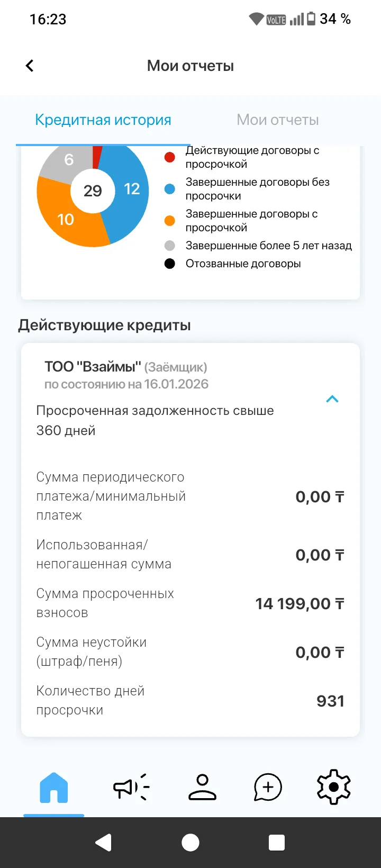The image size is (381, 868).
Task: Open the home tab in the bottom bar
Action: point(53,788)
